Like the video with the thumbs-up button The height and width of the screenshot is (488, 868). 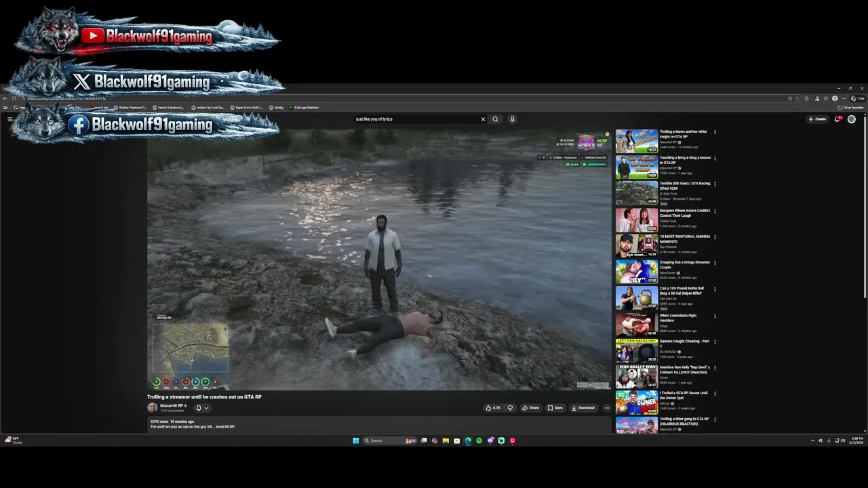[493, 408]
